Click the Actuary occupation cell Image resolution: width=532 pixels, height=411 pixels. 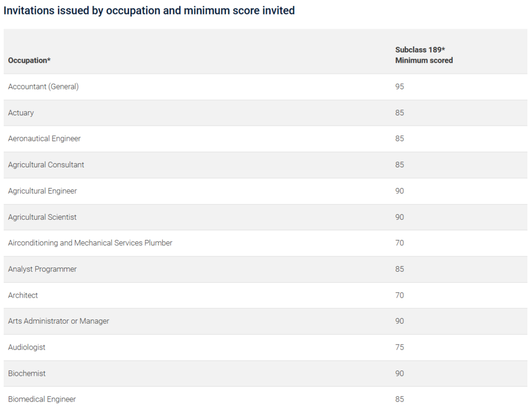pos(21,113)
